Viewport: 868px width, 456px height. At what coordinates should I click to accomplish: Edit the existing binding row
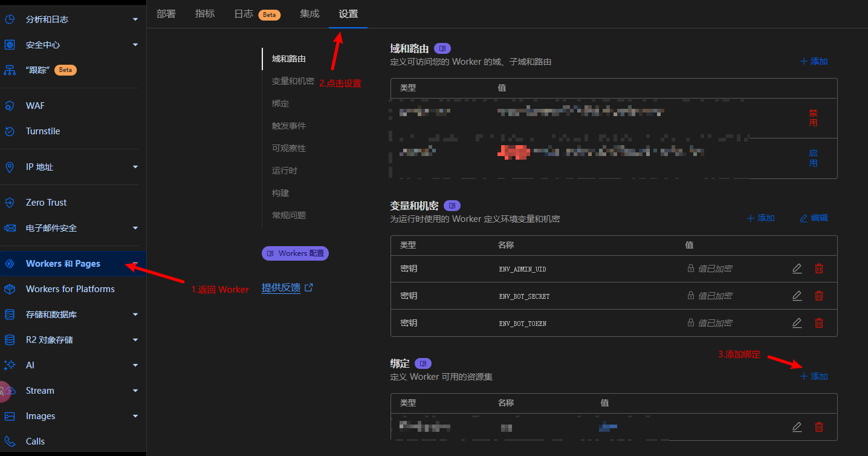click(x=797, y=427)
